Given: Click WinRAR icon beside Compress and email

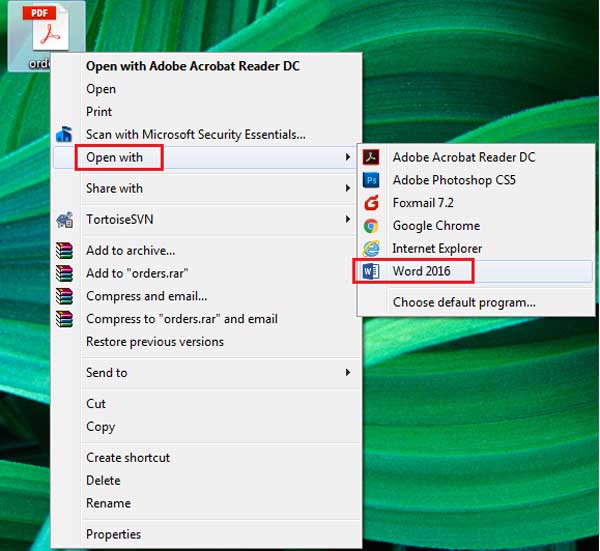Looking at the screenshot, I should click(64, 296).
